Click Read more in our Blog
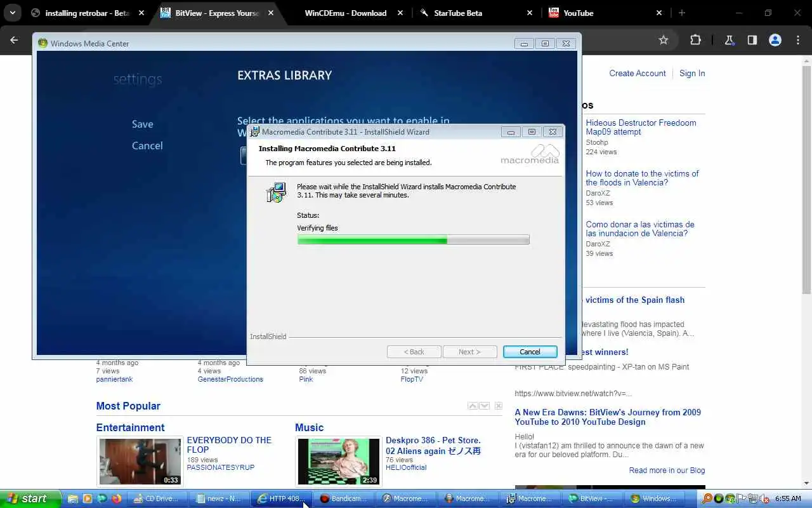 [x=667, y=471]
